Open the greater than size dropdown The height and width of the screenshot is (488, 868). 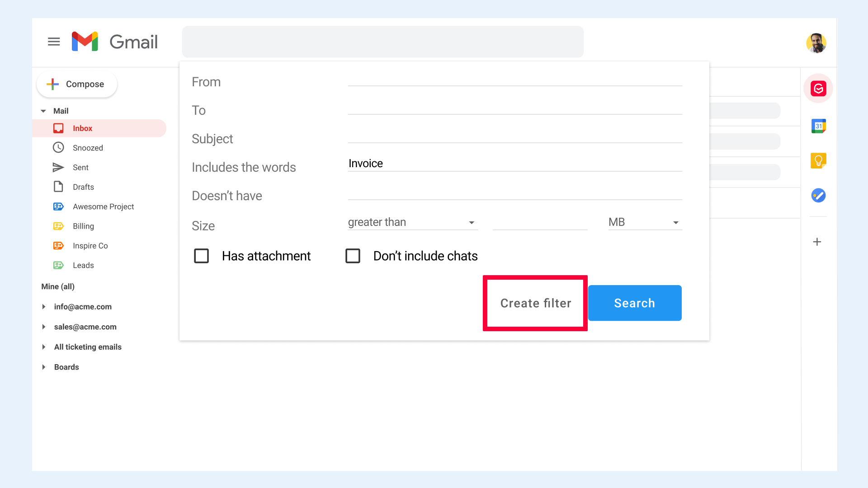click(x=412, y=222)
